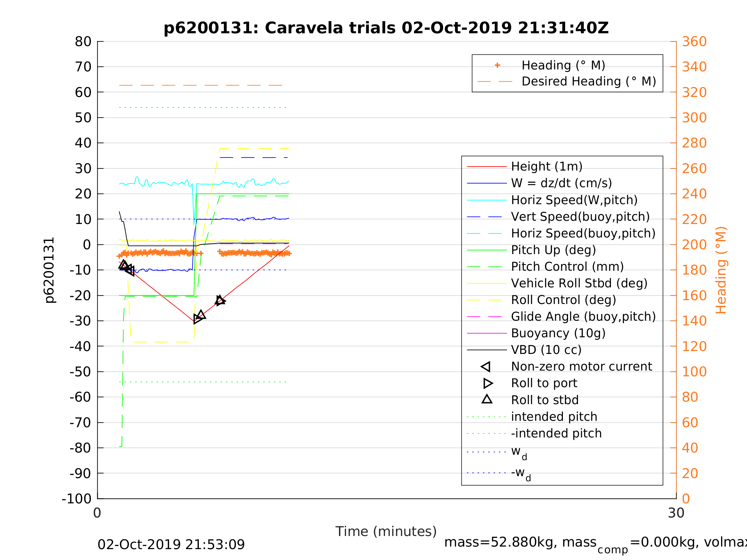The image size is (747, 560).
Task: Click 'Horiz Speed(buoy,pitch)' legend label
Action: pyautogui.click(x=583, y=233)
